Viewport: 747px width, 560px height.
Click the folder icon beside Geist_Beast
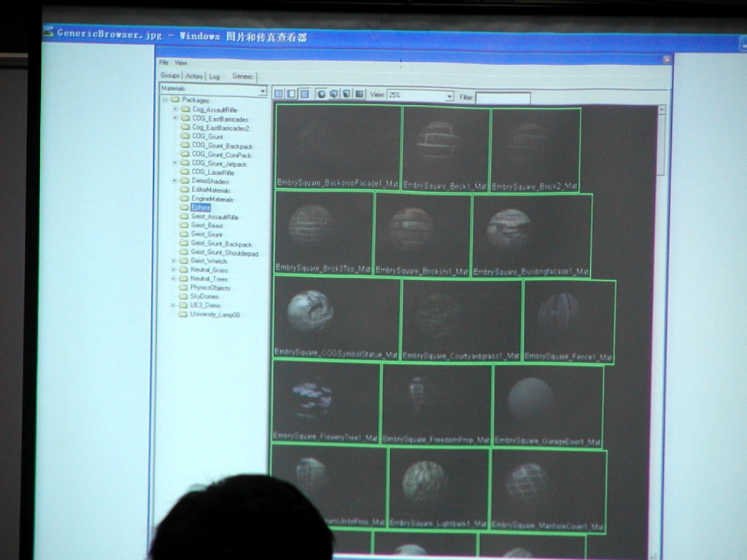184,226
